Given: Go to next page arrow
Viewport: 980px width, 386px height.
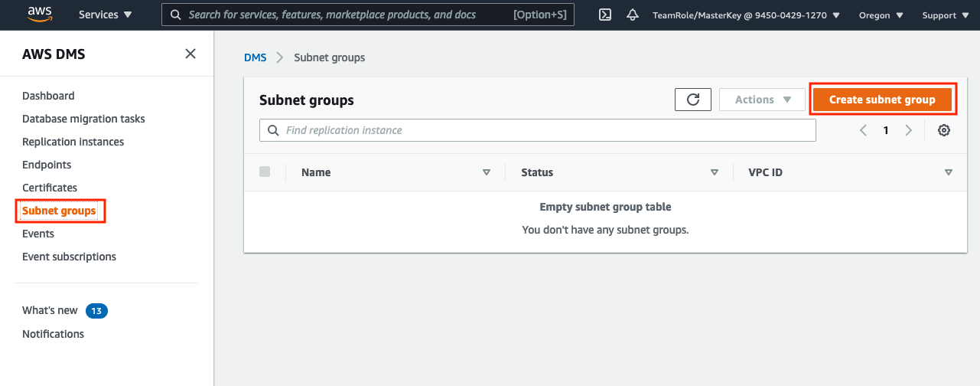Looking at the screenshot, I should [909, 130].
